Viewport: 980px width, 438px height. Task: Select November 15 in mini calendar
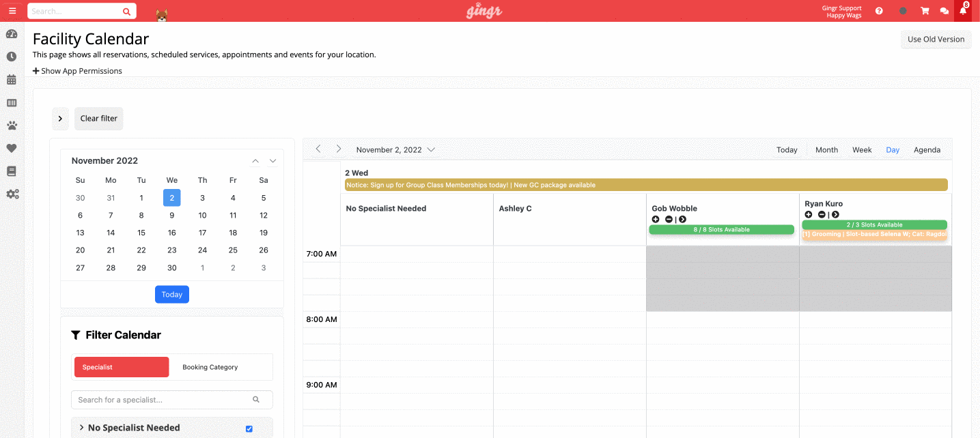(x=141, y=233)
